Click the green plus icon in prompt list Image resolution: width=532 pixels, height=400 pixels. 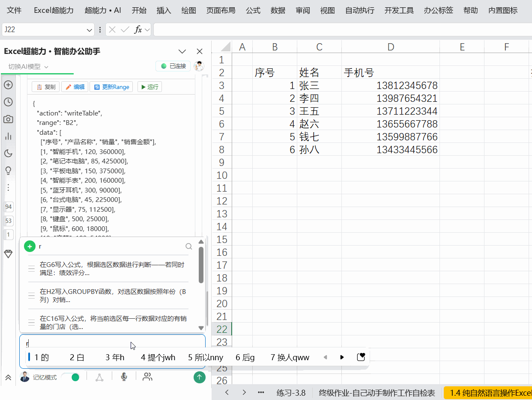click(x=30, y=246)
